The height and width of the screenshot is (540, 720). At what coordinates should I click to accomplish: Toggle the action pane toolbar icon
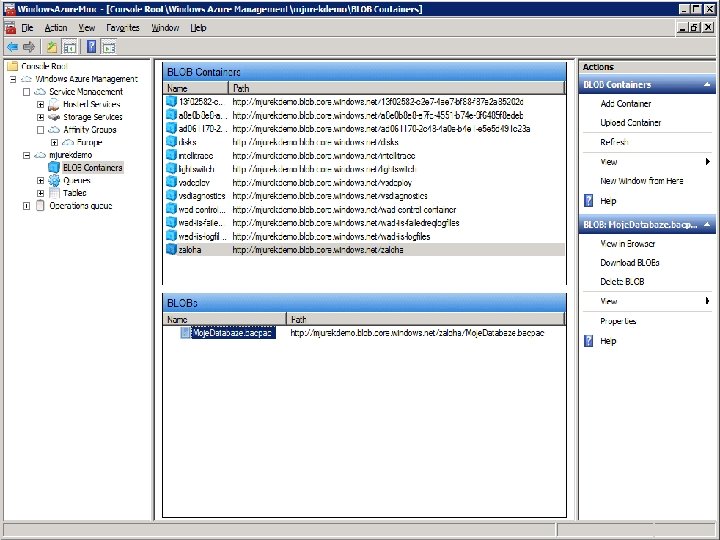[x=109, y=46]
